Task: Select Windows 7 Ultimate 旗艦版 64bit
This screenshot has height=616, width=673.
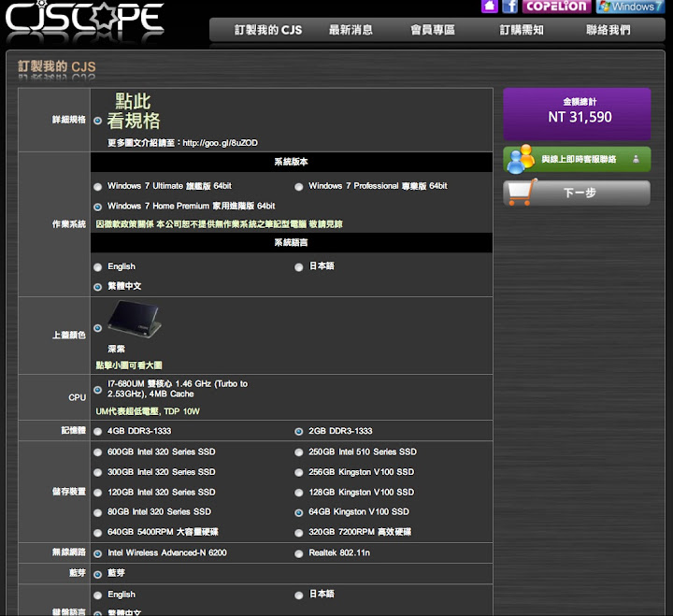Action: click(98, 186)
